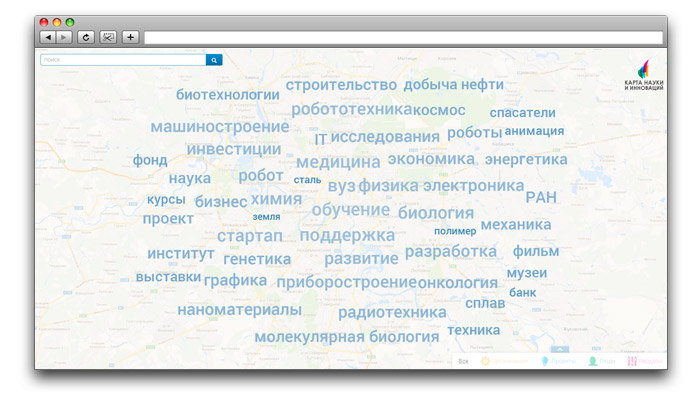The image size is (700, 412).
Task: Click the bookmarks icon in browser toolbar
Action: click(108, 37)
